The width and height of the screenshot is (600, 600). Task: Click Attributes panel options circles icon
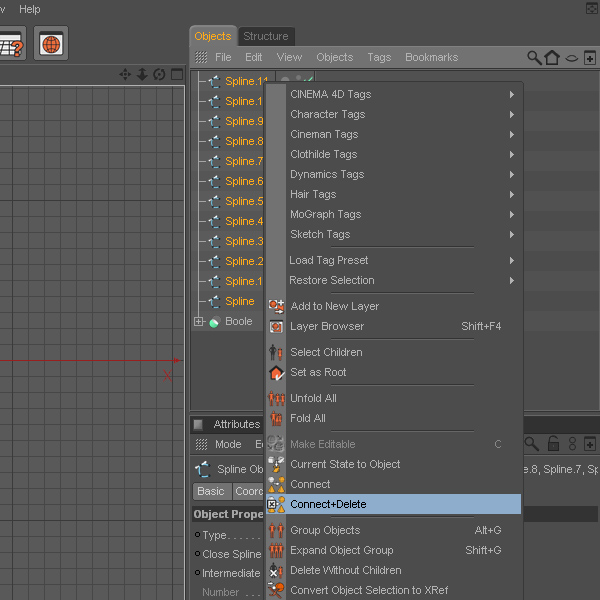pyautogui.click(x=572, y=444)
